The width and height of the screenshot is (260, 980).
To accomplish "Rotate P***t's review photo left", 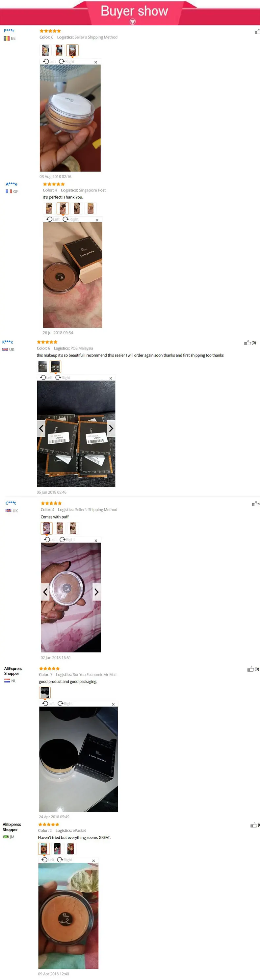I will (x=49, y=61).
